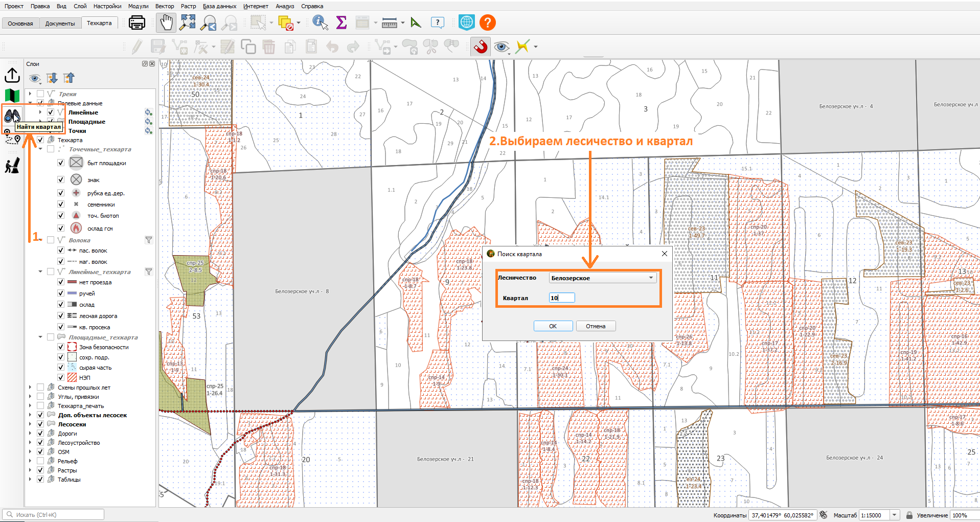
Task: Click the measure line ruler tool
Action: pyautogui.click(x=390, y=23)
